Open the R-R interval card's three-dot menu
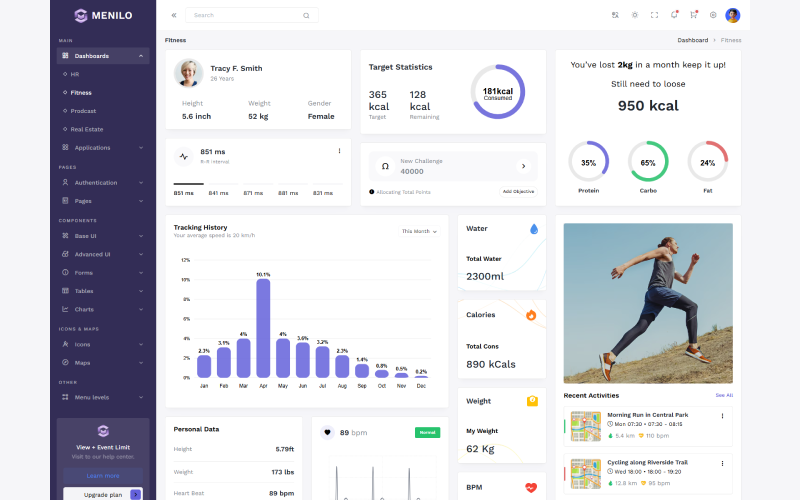The width and height of the screenshot is (800, 500). 339,151
